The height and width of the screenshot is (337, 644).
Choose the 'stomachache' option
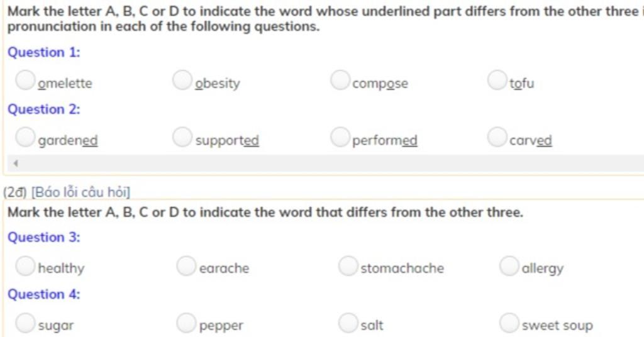348,266
